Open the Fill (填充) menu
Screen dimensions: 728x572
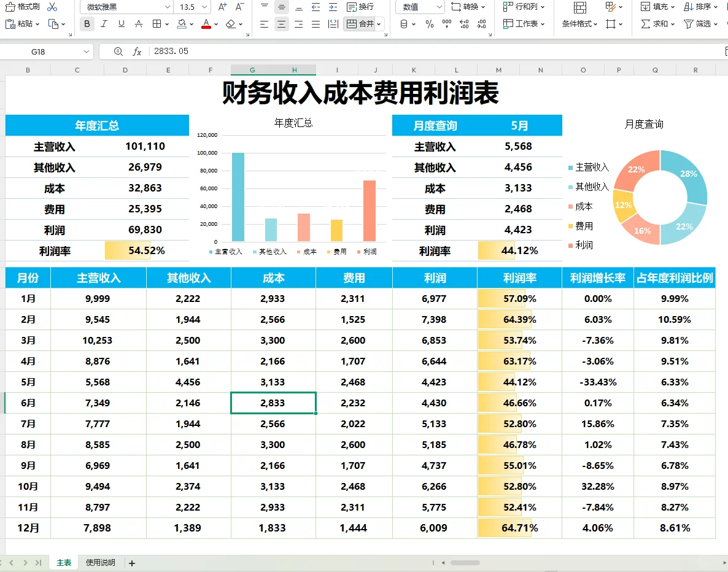click(x=657, y=7)
